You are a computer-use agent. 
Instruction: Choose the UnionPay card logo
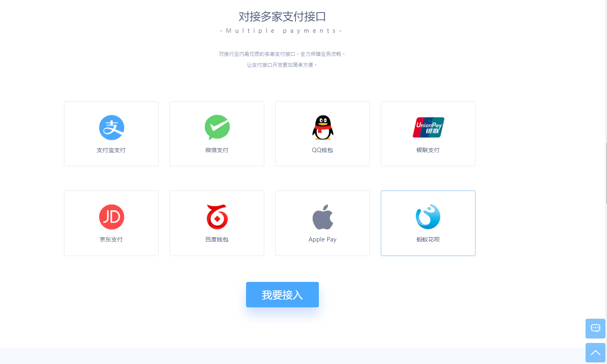click(x=428, y=127)
